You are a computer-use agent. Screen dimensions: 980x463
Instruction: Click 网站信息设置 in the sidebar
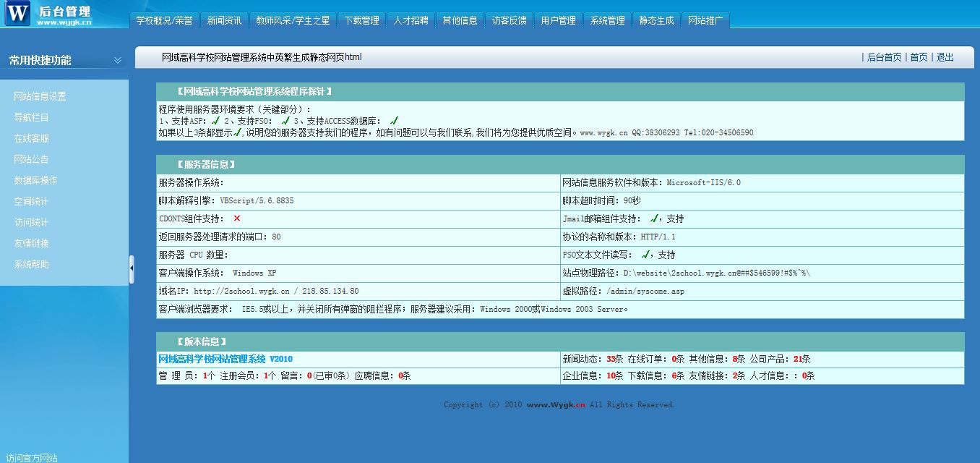(40, 96)
